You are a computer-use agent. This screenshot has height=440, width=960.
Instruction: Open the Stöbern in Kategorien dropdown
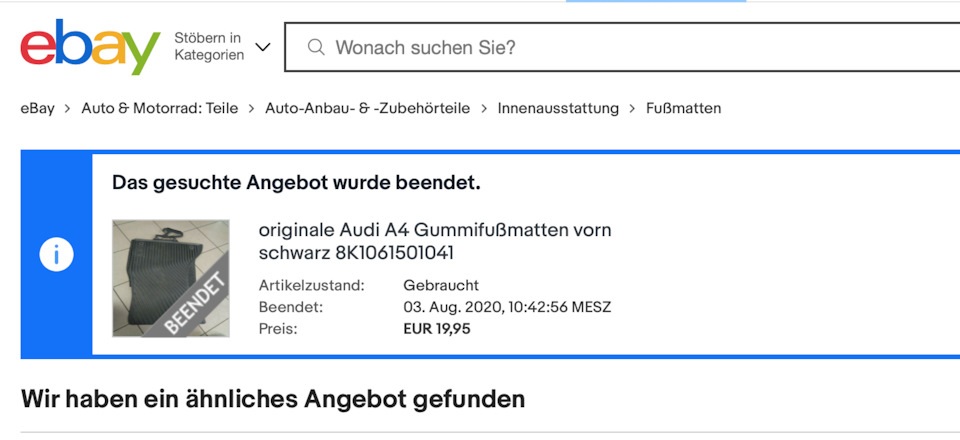click(222, 47)
